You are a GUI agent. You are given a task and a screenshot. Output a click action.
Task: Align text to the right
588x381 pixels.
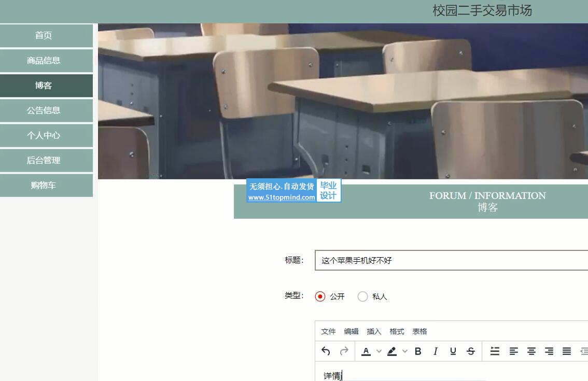point(549,351)
